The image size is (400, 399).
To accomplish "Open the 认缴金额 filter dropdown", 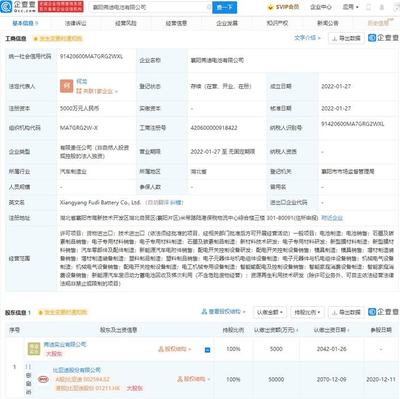I will [270, 312].
